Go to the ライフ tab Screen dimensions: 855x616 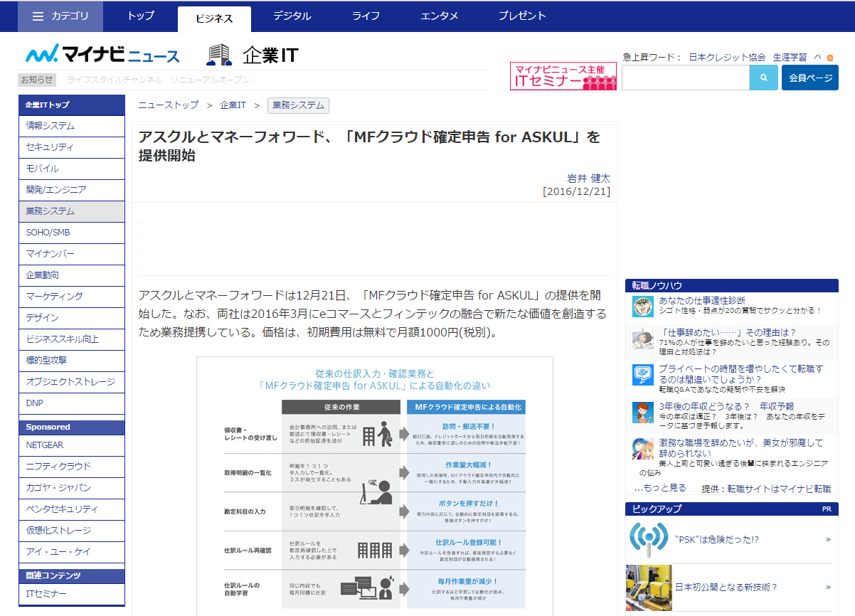click(366, 16)
